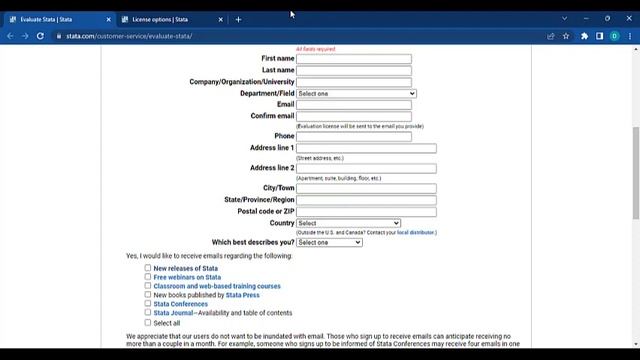640x360 pixels.
Task: Focus the City/Town field
Action: coord(366,188)
